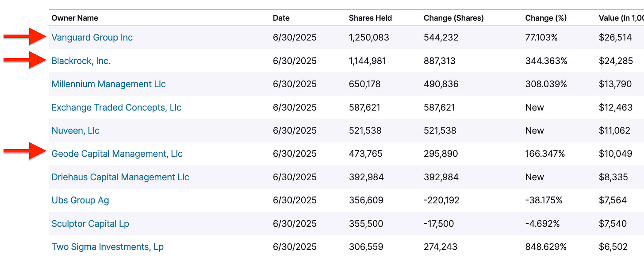Sort by the Date column header
644x266 pixels.
coord(281,18)
